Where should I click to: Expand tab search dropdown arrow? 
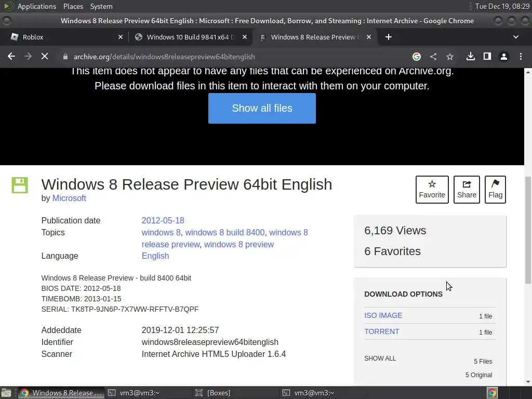tap(516, 37)
